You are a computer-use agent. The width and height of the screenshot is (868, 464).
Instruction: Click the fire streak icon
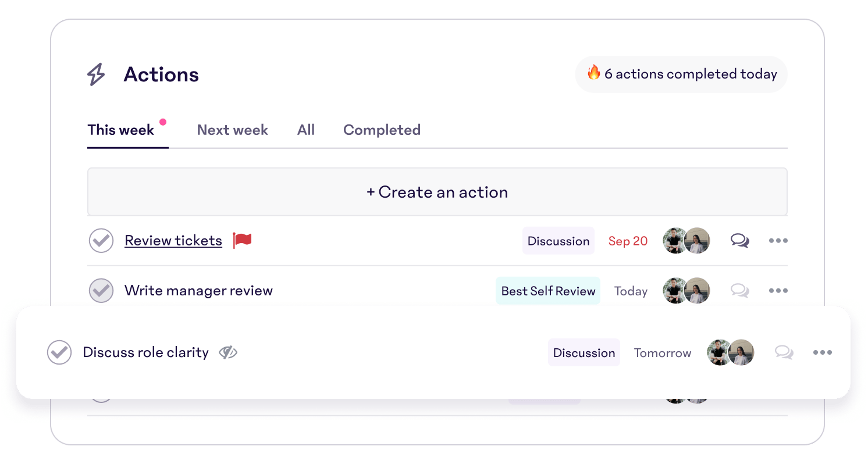[x=593, y=73]
